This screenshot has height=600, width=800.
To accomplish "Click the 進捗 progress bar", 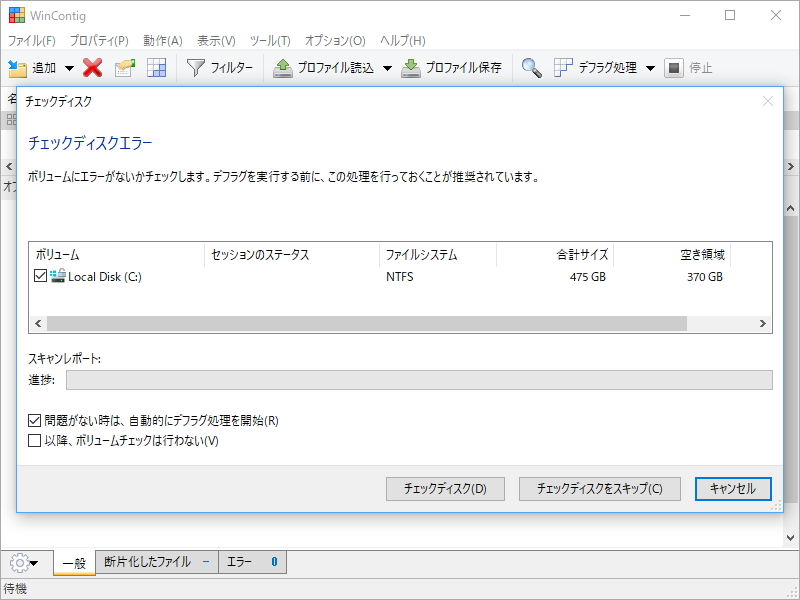I will click(419, 380).
